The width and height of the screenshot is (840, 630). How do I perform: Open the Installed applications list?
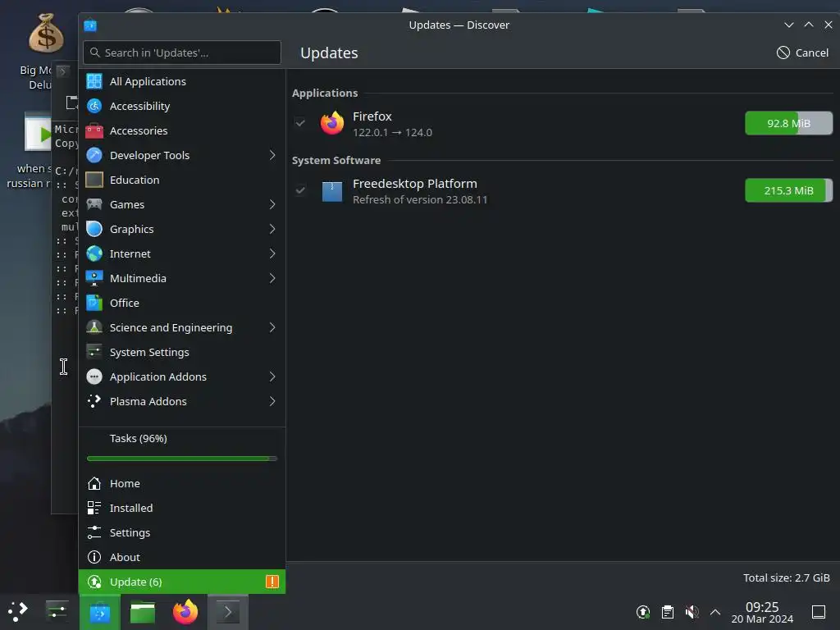181,508
